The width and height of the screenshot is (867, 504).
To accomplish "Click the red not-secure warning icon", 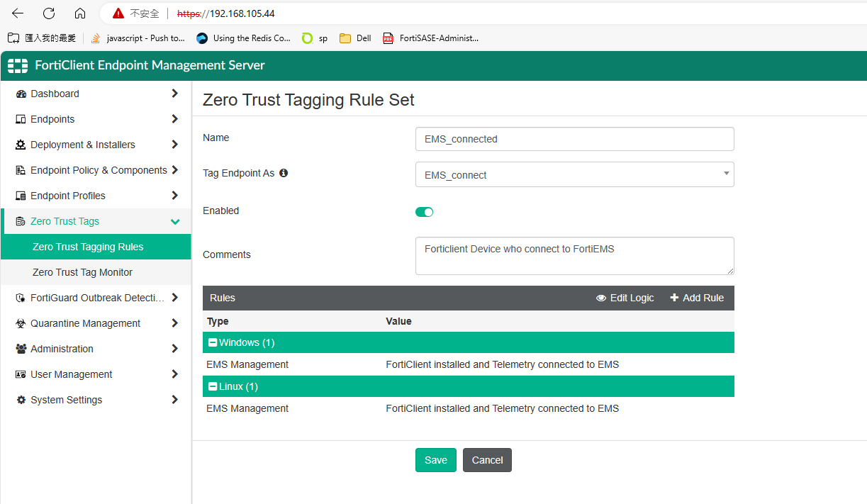I will point(118,13).
